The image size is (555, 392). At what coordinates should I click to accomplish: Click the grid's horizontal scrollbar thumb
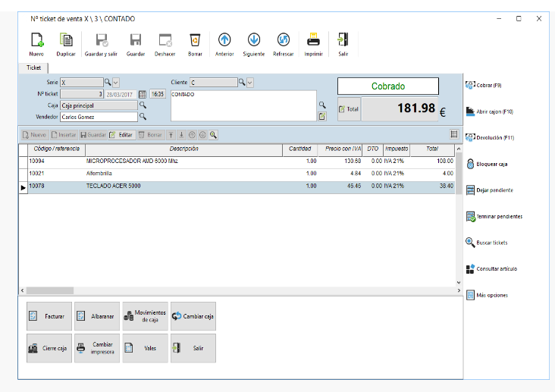[50, 290]
